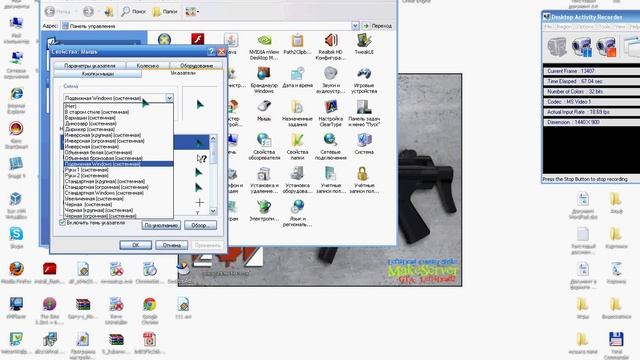Click the Переход go button
640x360 pixels.
[x=377, y=26]
